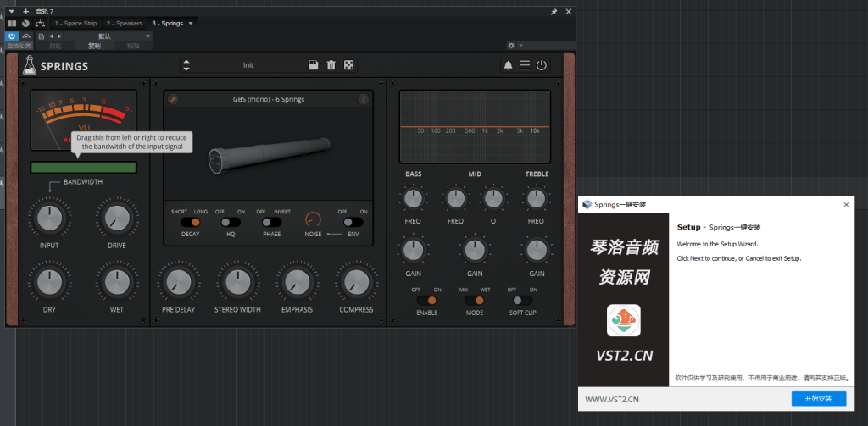Toggle the SOFT CLIP switch
868x426 pixels.
(x=523, y=300)
